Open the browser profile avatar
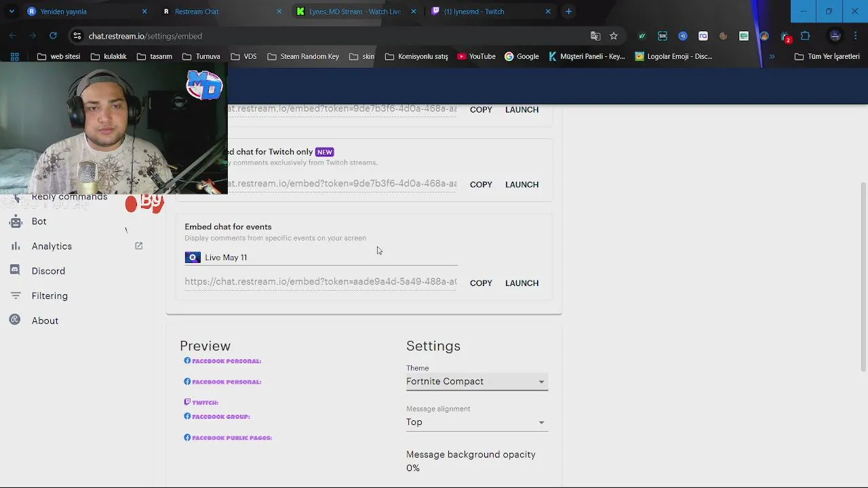This screenshot has width=868, height=488. 835,36
